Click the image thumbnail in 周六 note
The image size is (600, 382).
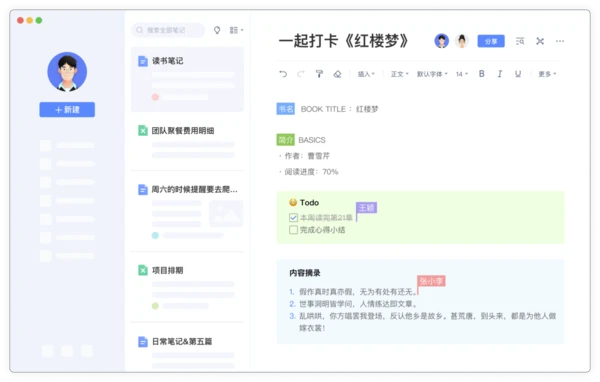pyautogui.click(x=226, y=214)
